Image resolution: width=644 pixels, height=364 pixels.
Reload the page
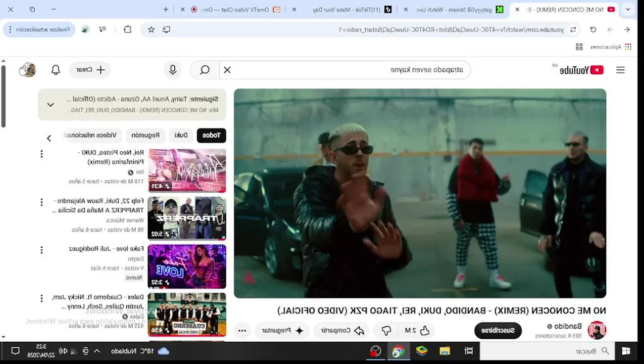(593, 30)
